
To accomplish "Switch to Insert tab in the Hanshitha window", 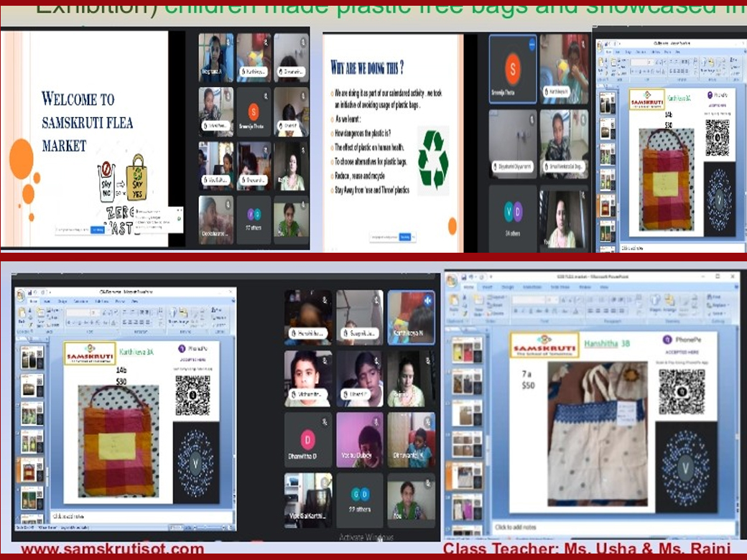I will [x=488, y=287].
